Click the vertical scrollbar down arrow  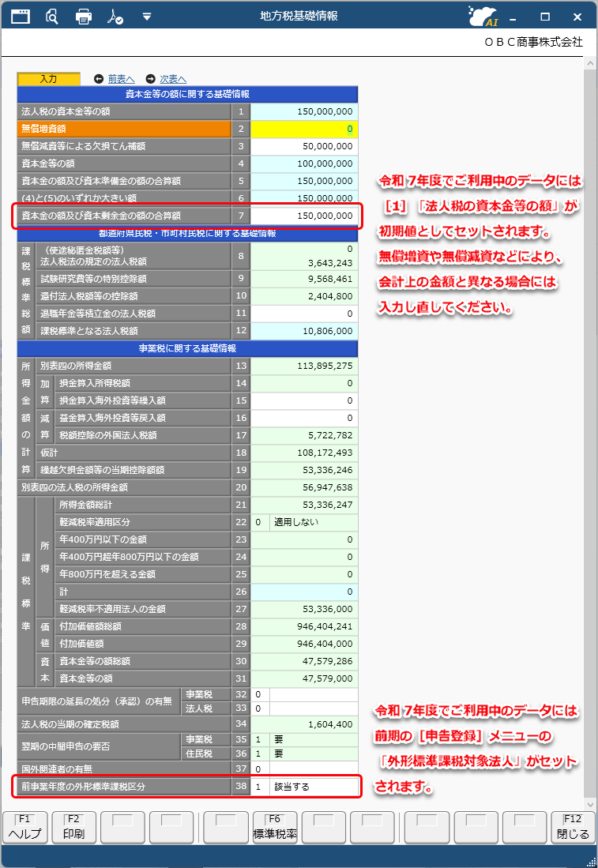tap(590, 804)
